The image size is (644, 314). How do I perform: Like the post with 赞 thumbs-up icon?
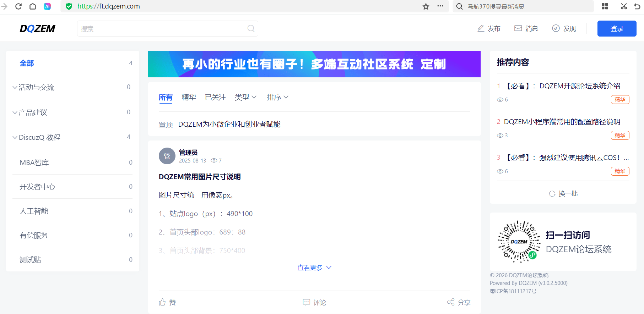162,302
